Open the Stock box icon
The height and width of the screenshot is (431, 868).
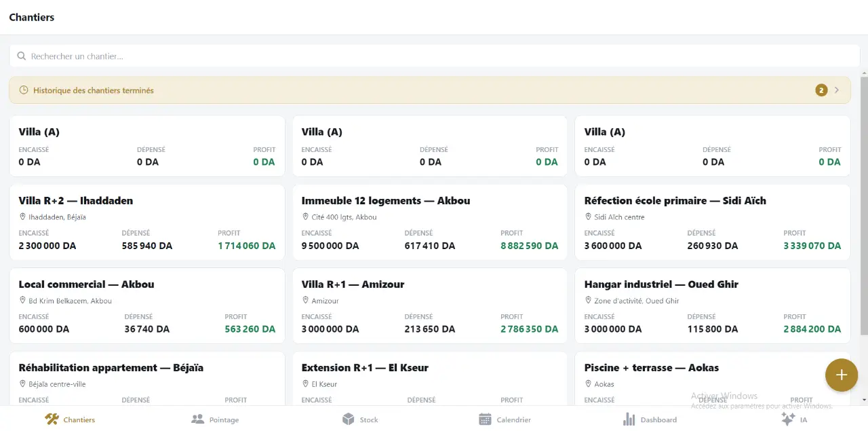click(x=348, y=419)
